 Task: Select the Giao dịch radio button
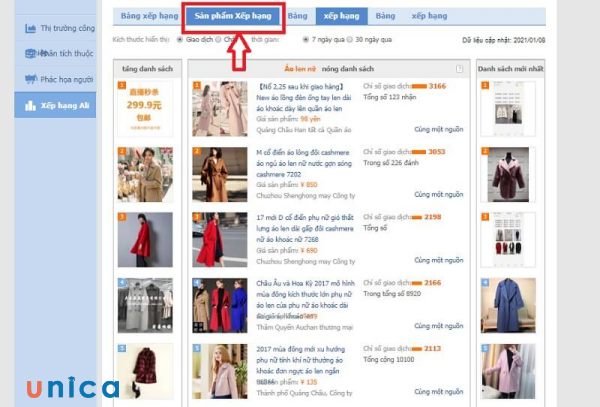coord(179,39)
